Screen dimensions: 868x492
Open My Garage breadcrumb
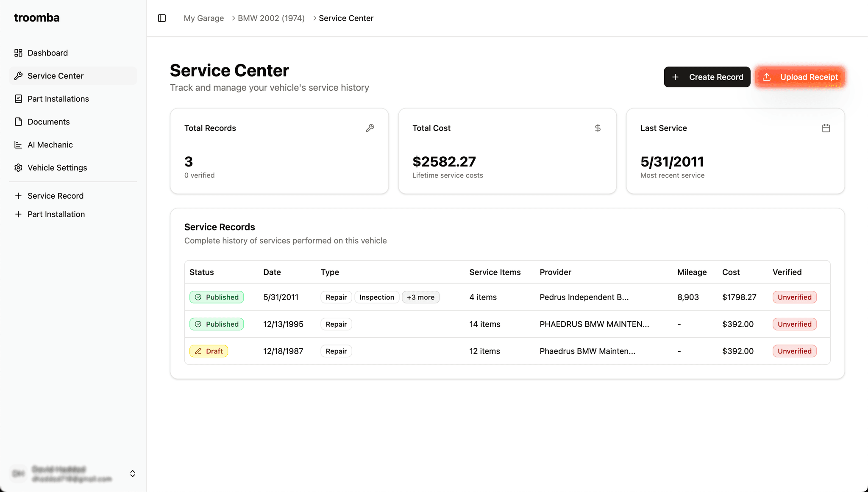tap(204, 18)
